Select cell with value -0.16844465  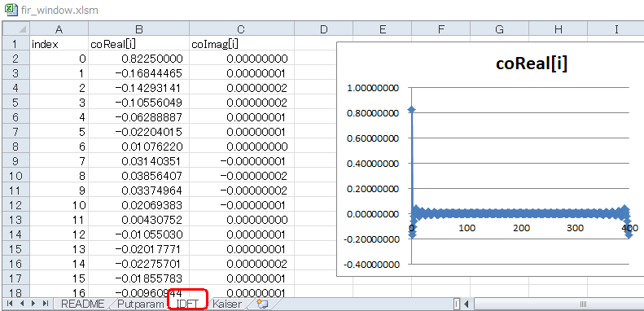click(x=139, y=73)
